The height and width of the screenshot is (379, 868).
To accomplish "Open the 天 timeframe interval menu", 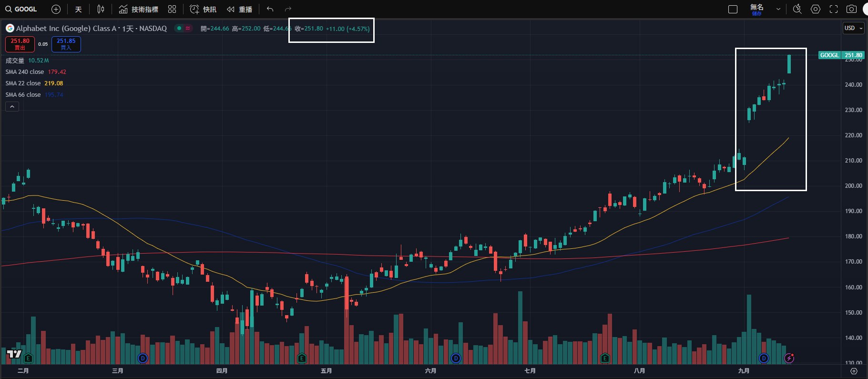I will pos(79,9).
